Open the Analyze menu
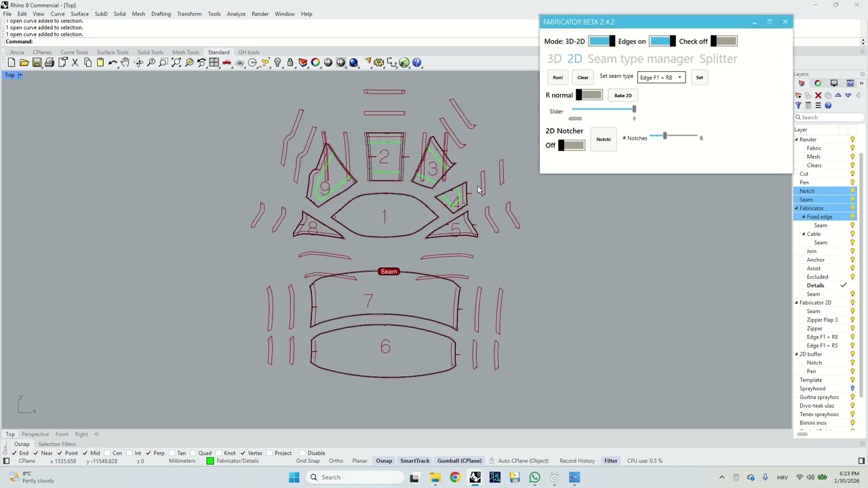The height and width of the screenshot is (488, 868). [x=236, y=14]
